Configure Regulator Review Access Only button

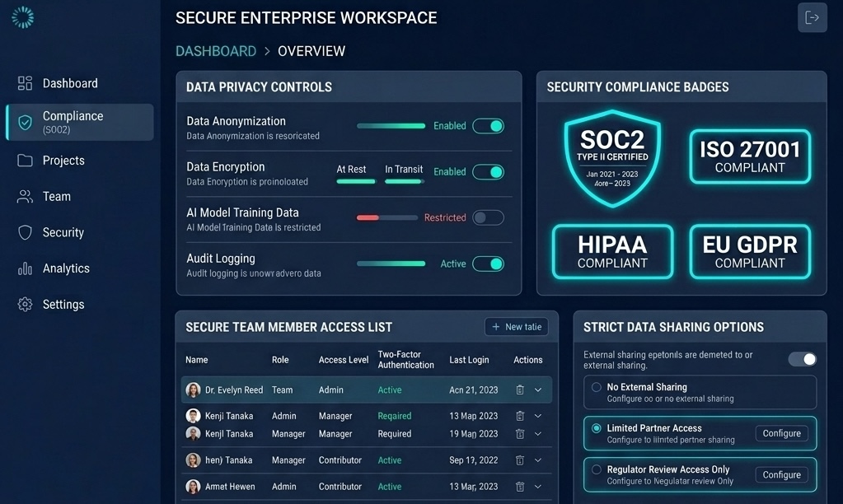(x=782, y=474)
